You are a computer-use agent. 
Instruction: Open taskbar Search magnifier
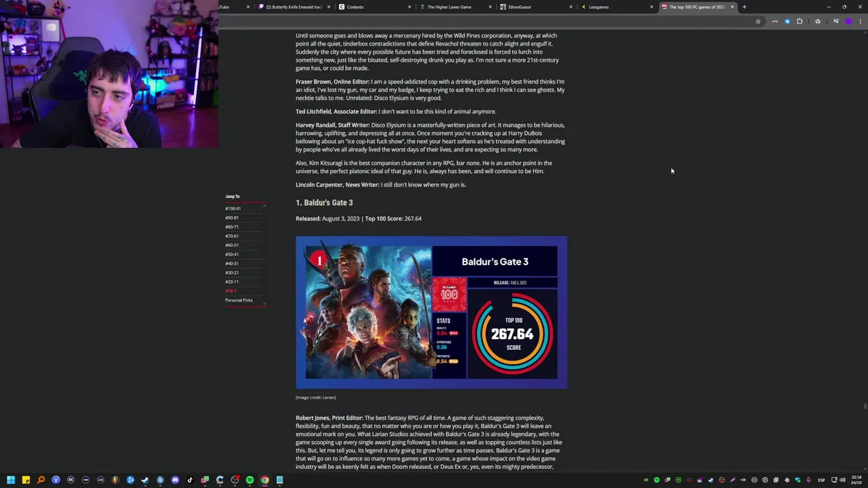[41, 480]
